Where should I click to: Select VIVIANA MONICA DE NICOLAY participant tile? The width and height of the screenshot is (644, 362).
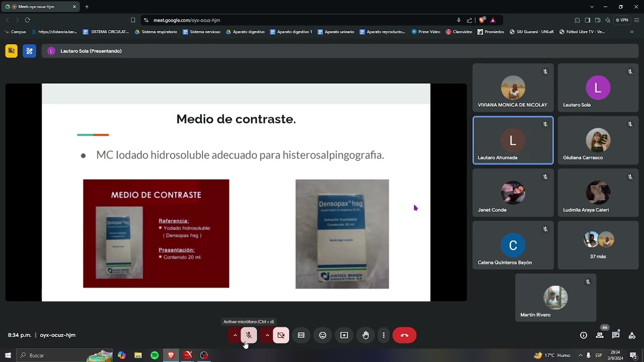[513, 88]
